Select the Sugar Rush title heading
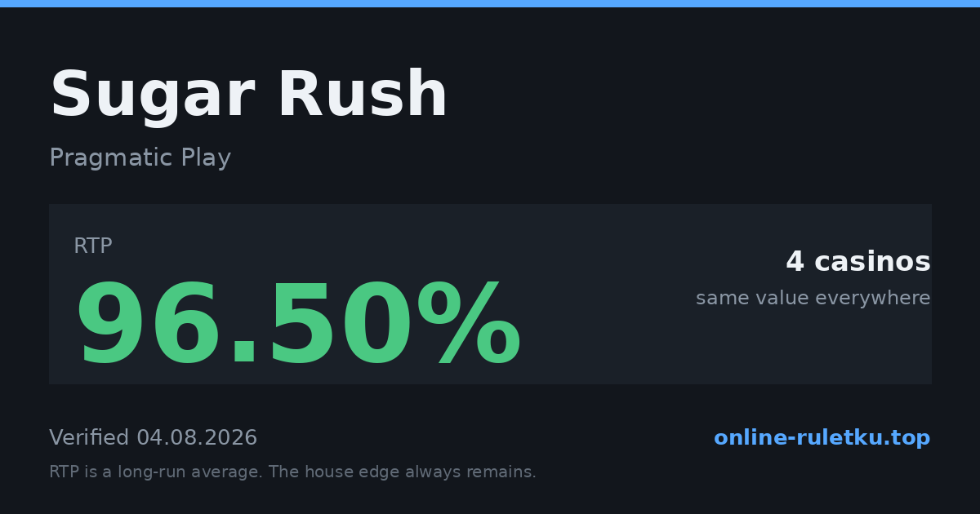This screenshot has width=980, height=514. tap(249, 95)
